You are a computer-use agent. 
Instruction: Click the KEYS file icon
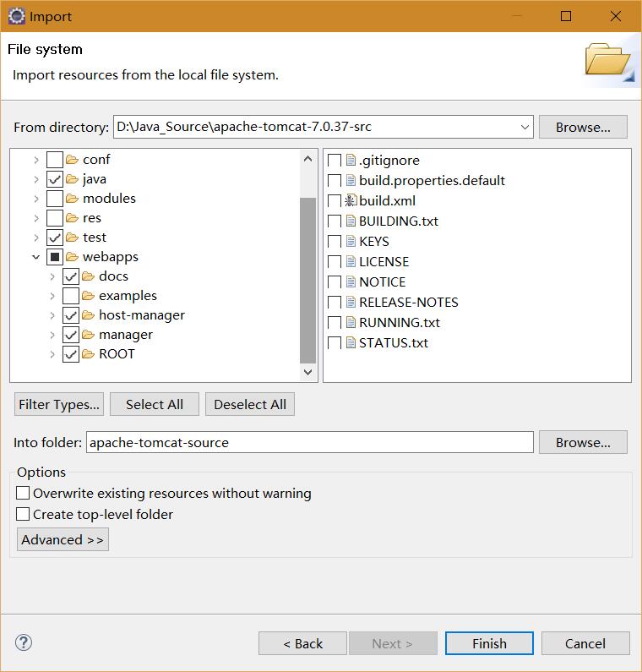tap(351, 241)
